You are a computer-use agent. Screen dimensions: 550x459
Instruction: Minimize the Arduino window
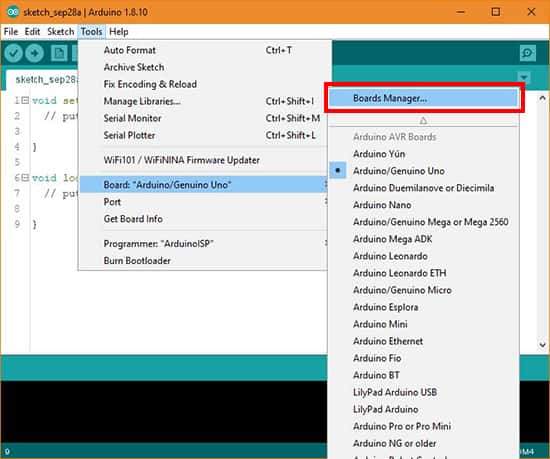pyautogui.click(x=461, y=12)
